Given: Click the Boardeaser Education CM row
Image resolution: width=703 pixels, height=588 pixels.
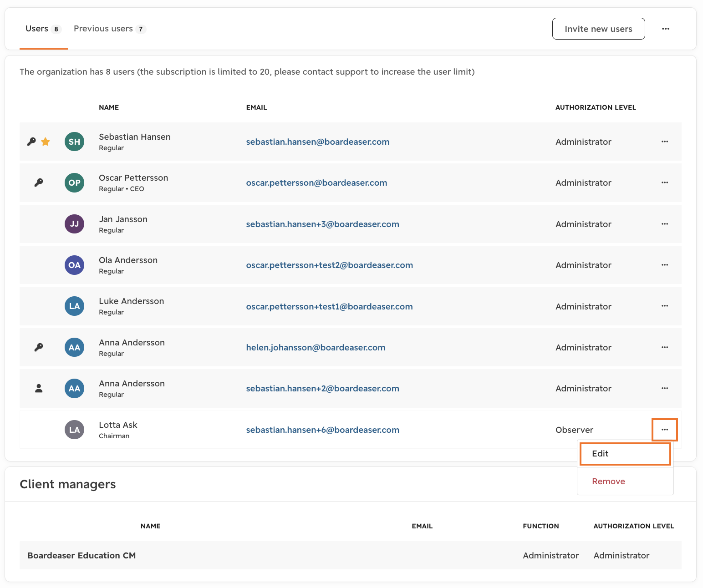Looking at the screenshot, I should [x=351, y=555].
